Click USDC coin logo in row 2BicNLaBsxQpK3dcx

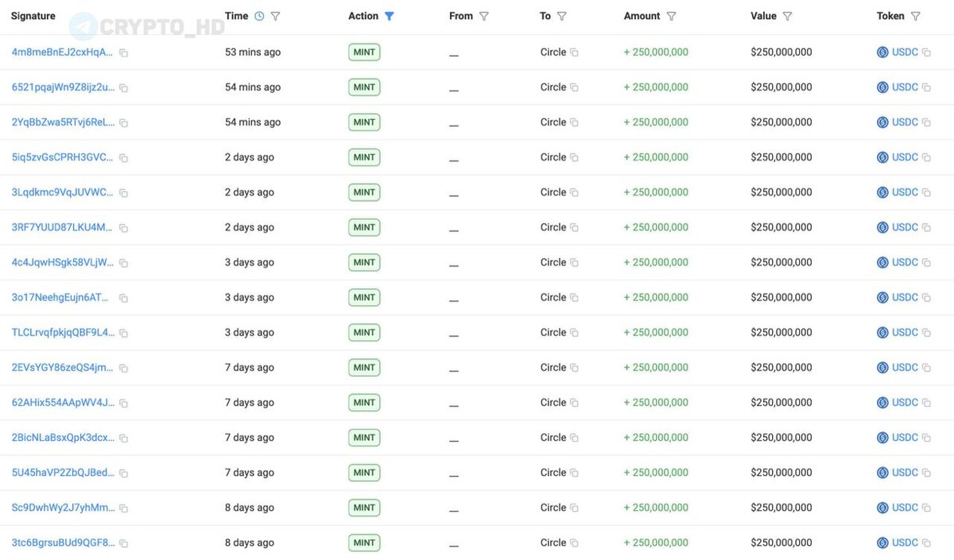[x=882, y=438]
